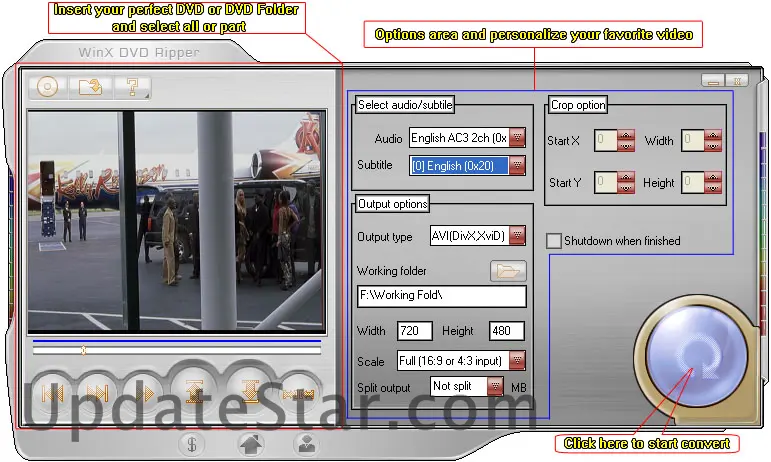Open DVD disc with the disc icon
Viewport: 771px width, 462px height.
tap(48, 87)
